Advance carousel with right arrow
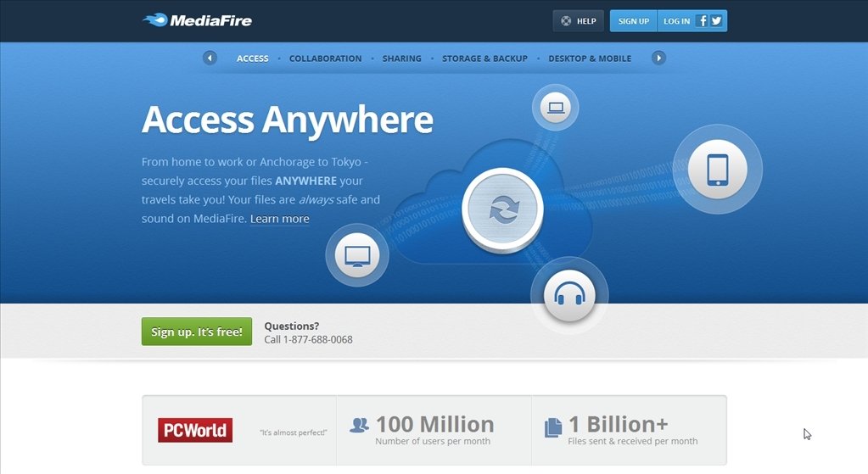This screenshot has height=474, width=868. 658,58
